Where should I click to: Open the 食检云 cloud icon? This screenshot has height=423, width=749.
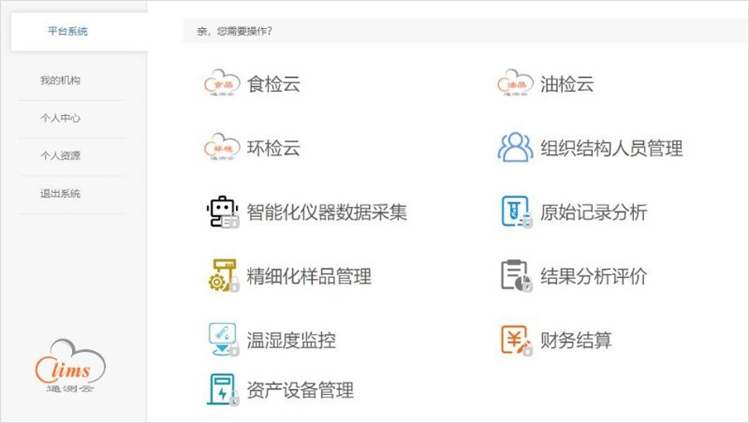222,83
